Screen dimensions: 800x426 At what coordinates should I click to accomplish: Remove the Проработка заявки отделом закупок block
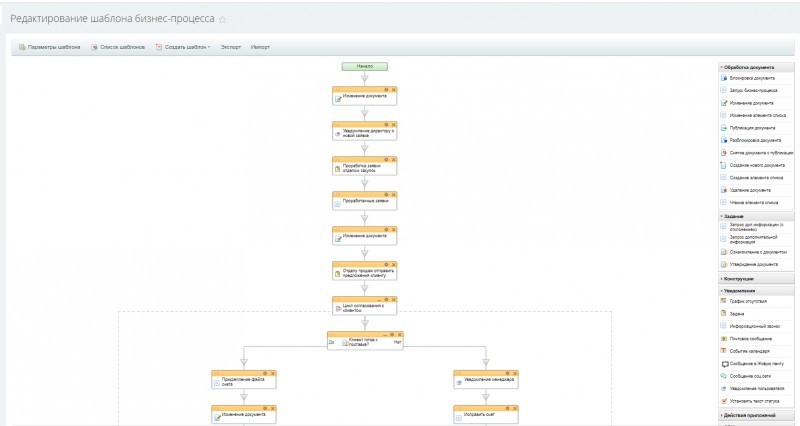(393, 160)
